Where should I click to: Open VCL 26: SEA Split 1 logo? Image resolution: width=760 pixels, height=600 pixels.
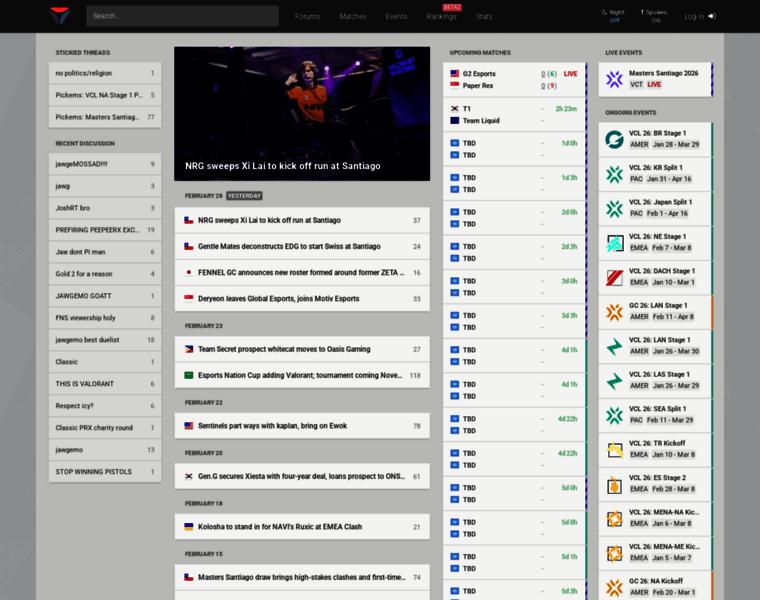click(x=614, y=415)
